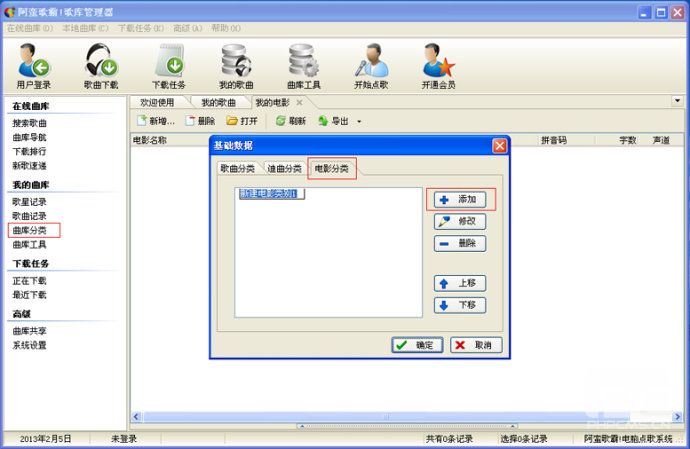Select 最近下载 in sidebar
Screen dimensions: 690x449
pyautogui.click(x=29, y=295)
